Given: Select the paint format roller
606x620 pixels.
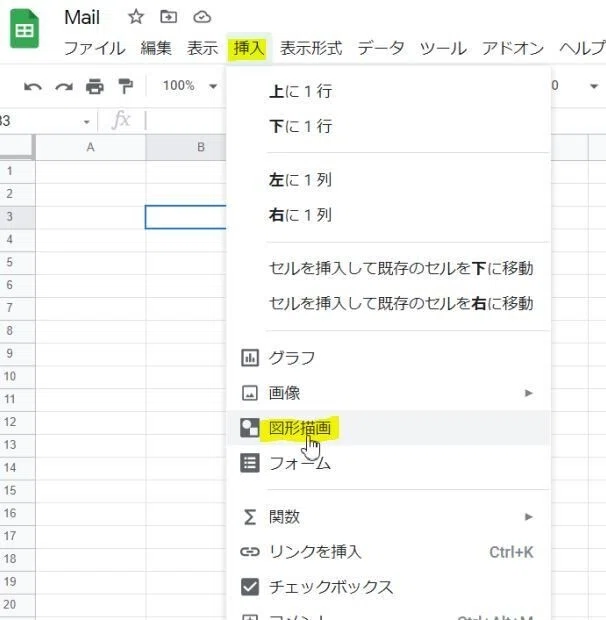Looking at the screenshot, I should (125, 86).
